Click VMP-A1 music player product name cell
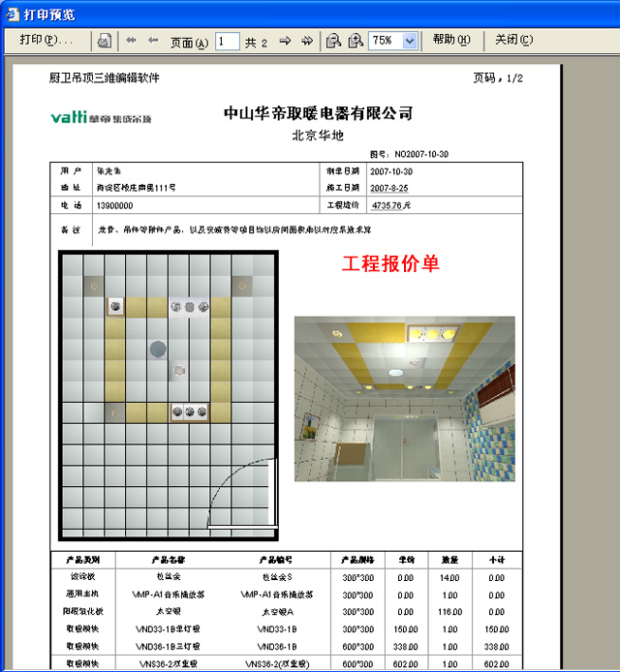620x672 pixels. point(169,595)
